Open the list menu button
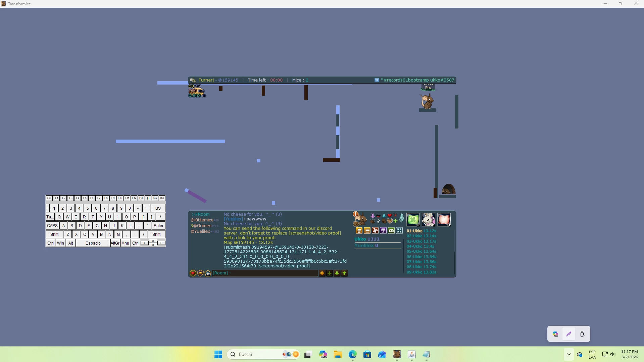The width and height of the screenshot is (644, 362). coord(367,230)
